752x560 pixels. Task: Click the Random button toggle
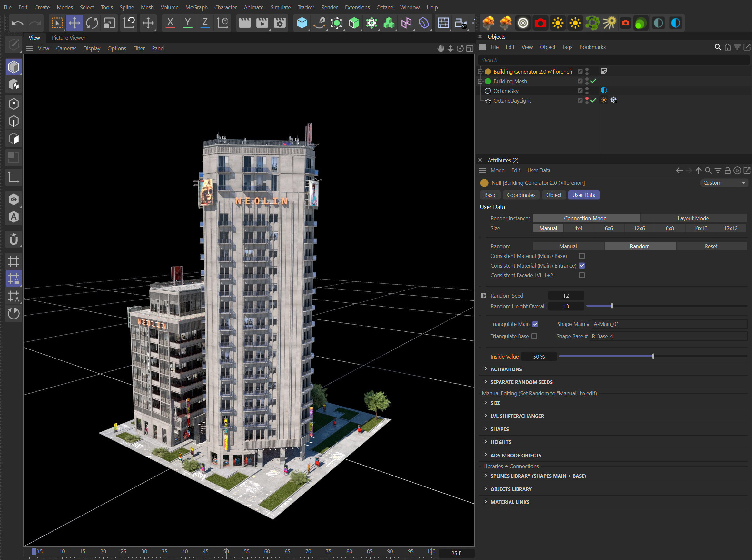click(639, 246)
